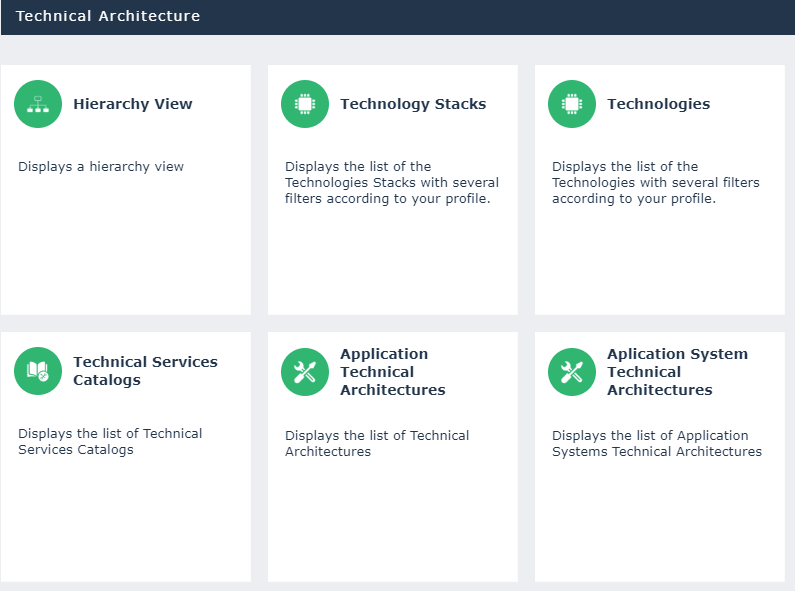Click the 'Displays a hierarchy view' description
795x591 pixels.
(101, 167)
